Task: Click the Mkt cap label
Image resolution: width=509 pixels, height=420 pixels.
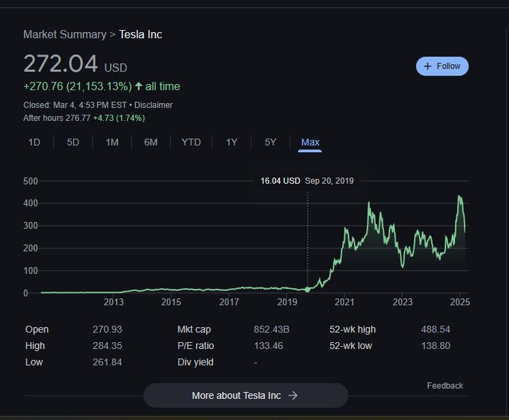Action: 194,329
